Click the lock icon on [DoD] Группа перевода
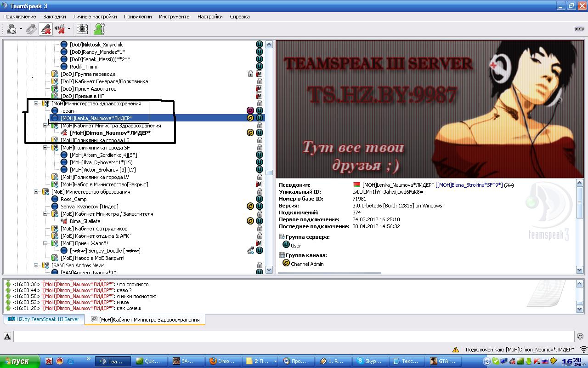The height and width of the screenshot is (368, 588). click(251, 74)
